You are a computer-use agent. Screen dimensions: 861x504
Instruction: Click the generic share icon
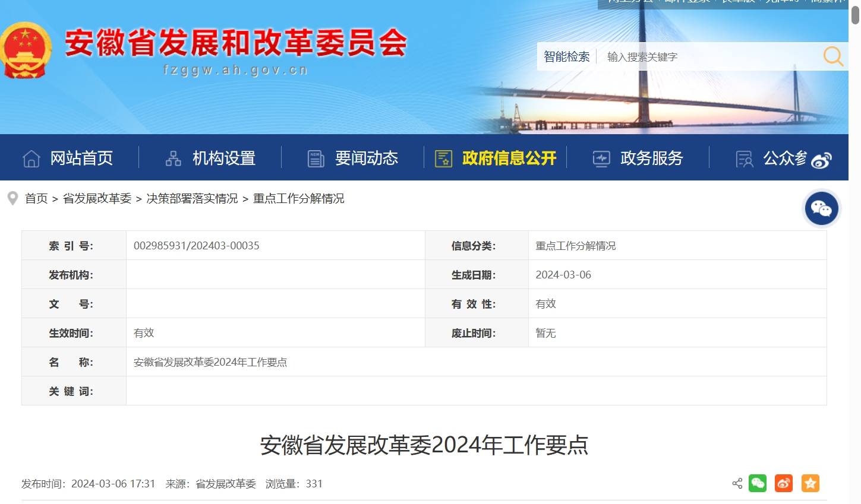click(737, 483)
